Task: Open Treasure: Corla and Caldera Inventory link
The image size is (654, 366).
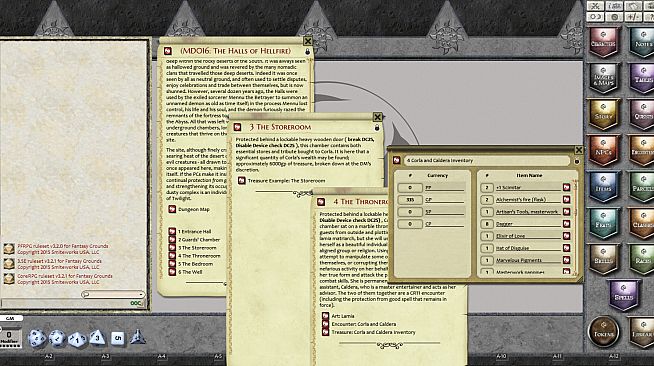Action: coord(373,332)
